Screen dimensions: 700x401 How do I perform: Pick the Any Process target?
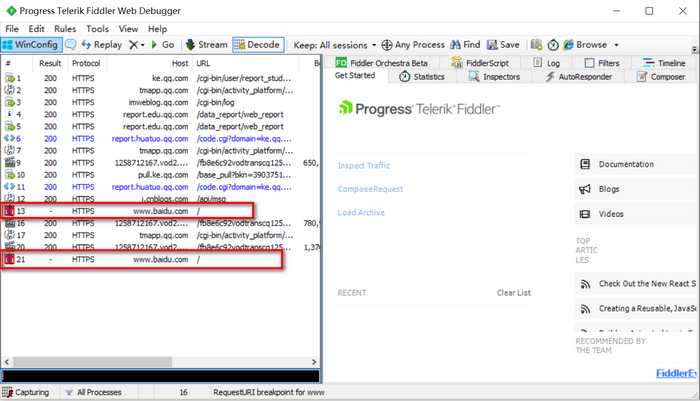(413, 45)
